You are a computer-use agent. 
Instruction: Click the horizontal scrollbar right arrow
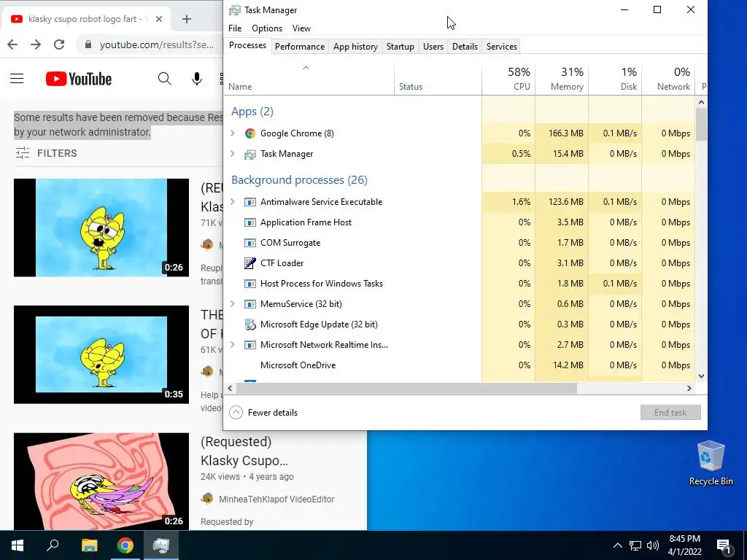coord(689,388)
